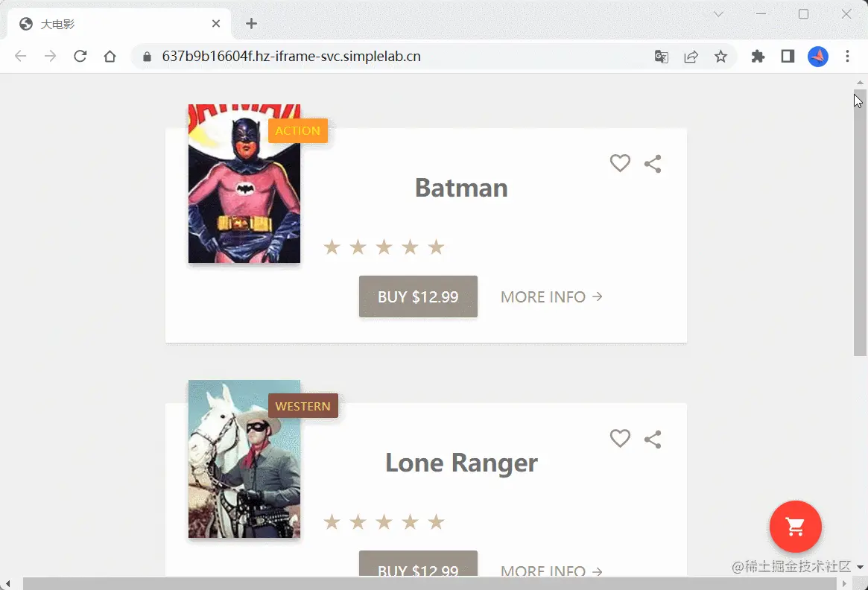Share the Lone Ranger movie
The image size is (868, 590).
(x=653, y=440)
